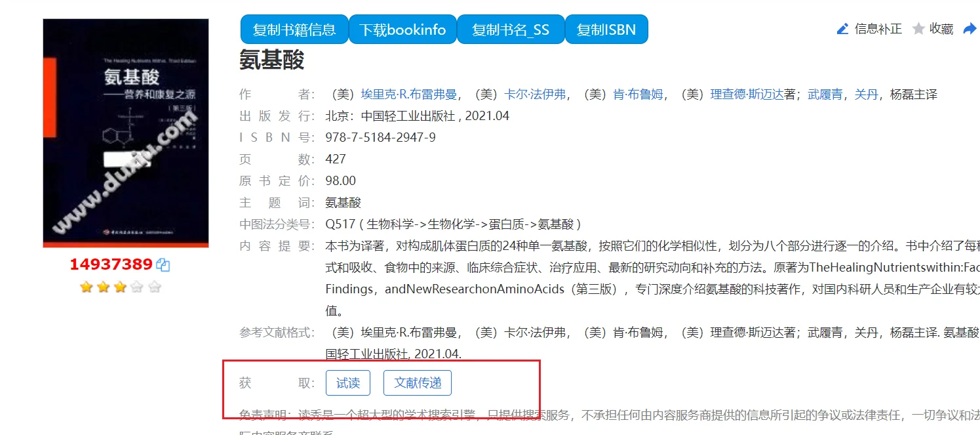Open translator link 武履青
Screen dimensions: 980x435
pos(825,94)
